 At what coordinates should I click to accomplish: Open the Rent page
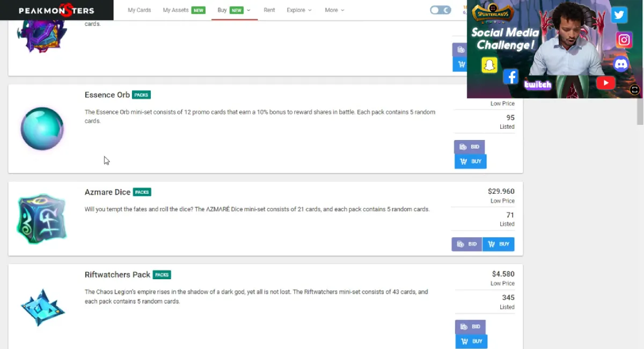269,10
